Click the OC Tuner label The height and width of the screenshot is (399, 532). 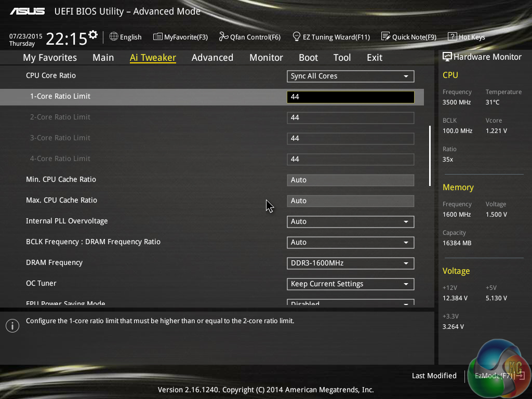pyautogui.click(x=41, y=283)
